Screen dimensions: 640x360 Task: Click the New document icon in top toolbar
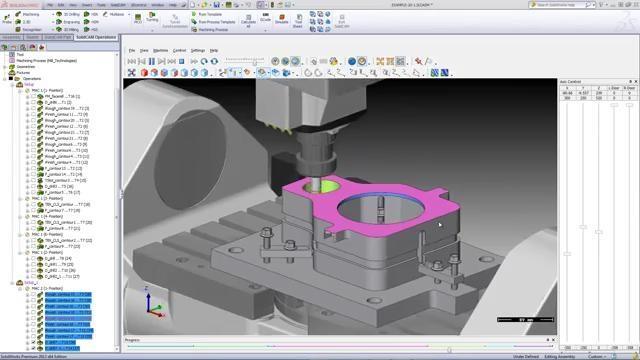tap(192, 5)
